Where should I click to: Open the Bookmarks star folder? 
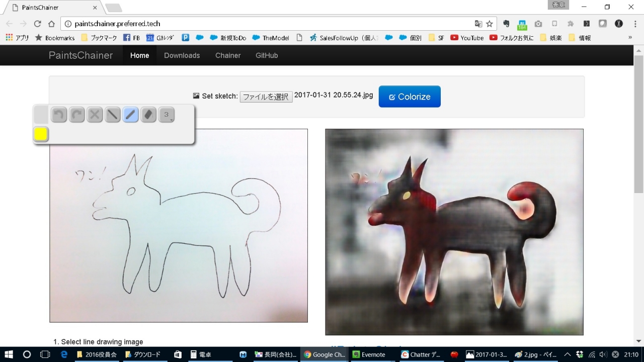click(x=55, y=38)
